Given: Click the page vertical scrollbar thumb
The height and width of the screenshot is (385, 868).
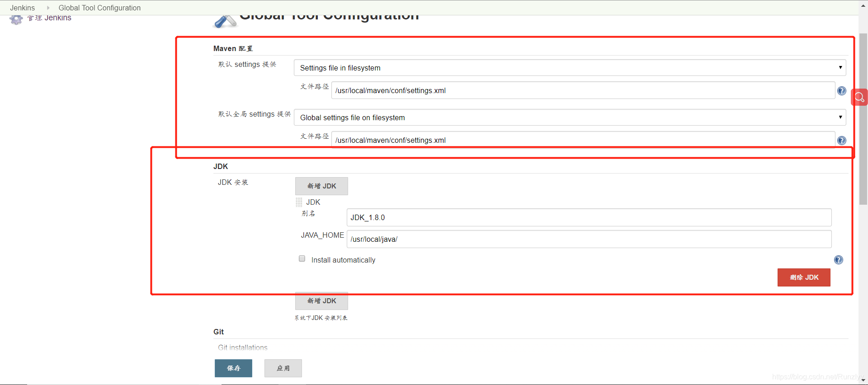Looking at the screenshot, I should click(863, 118).
